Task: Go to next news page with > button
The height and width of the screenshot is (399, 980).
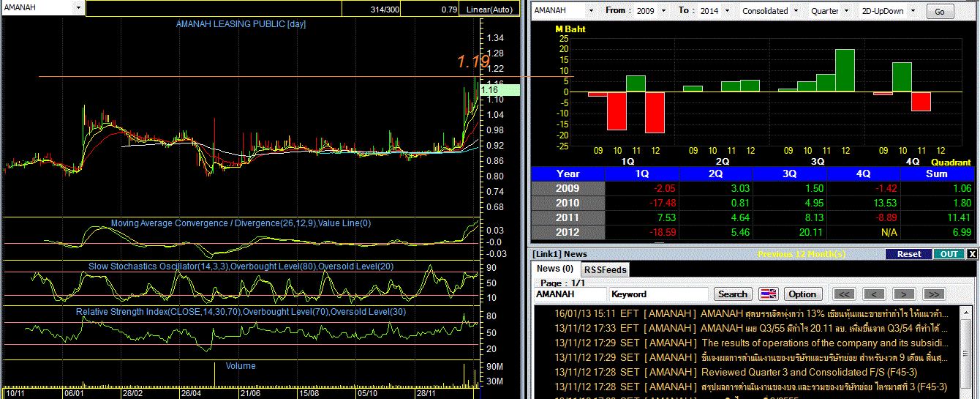Action: point(904,294)
